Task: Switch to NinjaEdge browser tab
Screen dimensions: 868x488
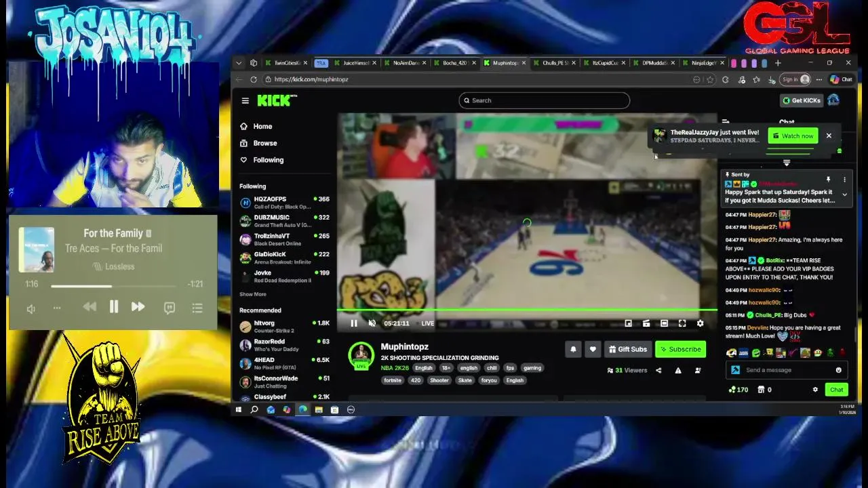Action: [x=705, y=63]
